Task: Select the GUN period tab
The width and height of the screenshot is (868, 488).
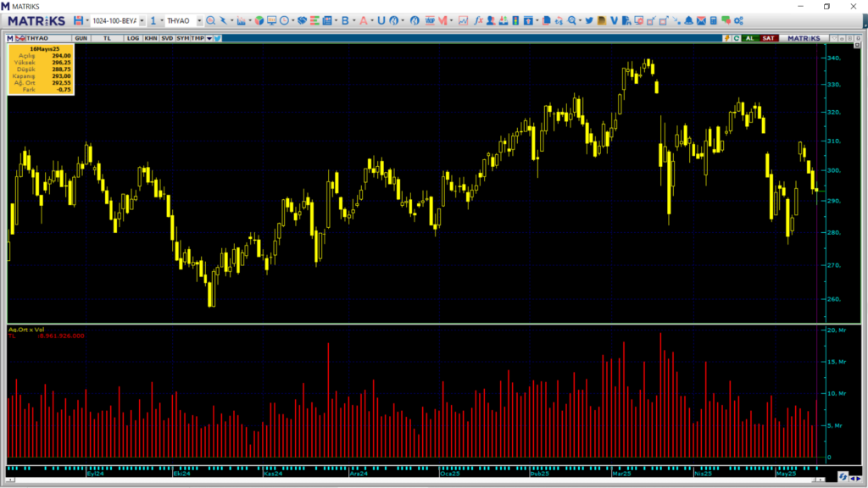Action: click(81, 38)
